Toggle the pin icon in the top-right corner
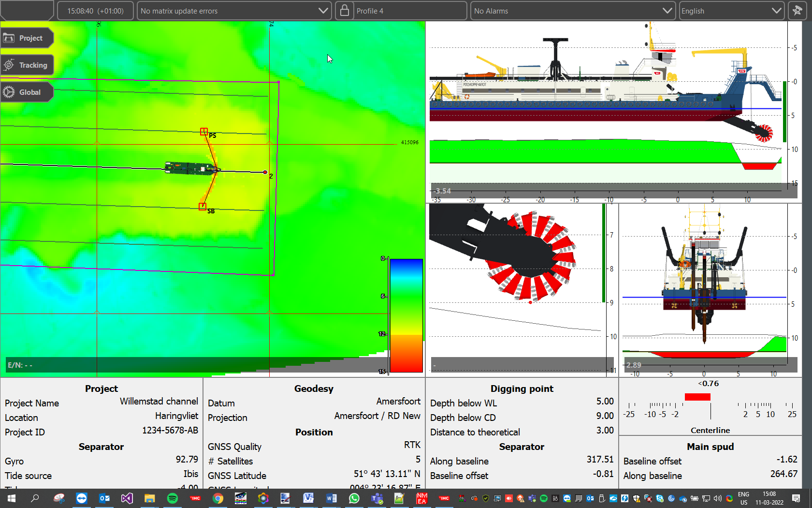812x508 pixels. (x=797, y=11)
